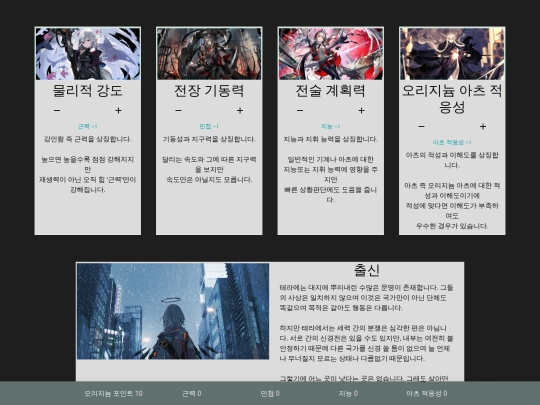This screenshot has height=405, width=540.
Task: Click the 물리적 강도 card artwork
Action: (88, 54)
